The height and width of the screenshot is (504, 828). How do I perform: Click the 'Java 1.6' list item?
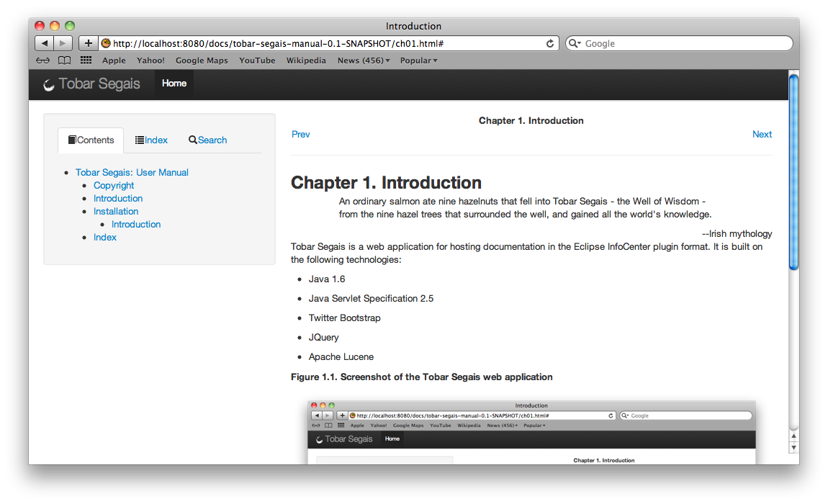(327, 279)
